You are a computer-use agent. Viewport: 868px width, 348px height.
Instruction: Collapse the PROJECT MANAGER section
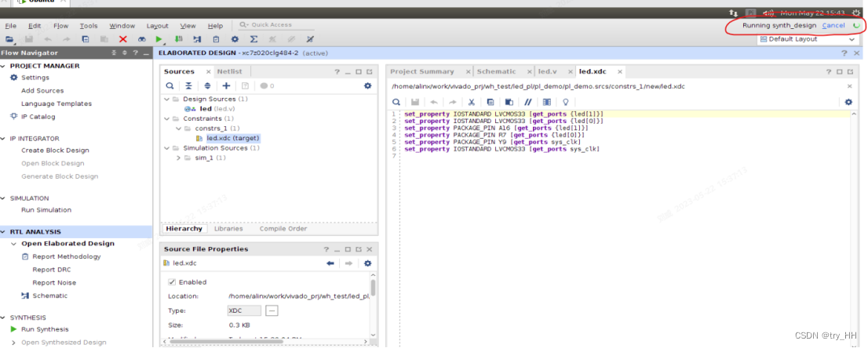(4, 66)
